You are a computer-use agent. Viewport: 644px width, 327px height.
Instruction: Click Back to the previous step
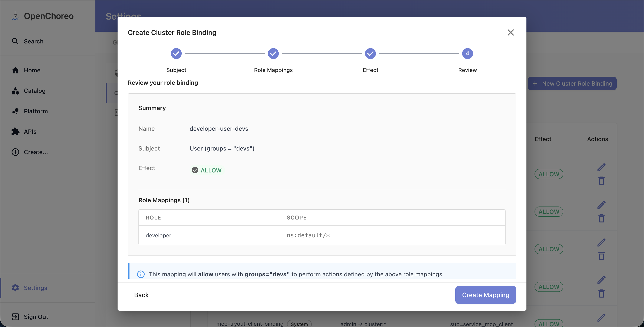click(x=141, y=295)
